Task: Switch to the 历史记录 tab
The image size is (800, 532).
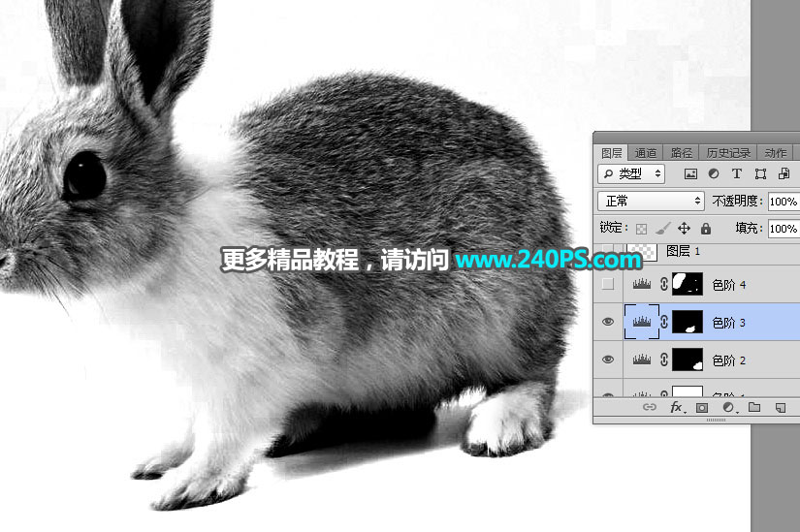Action: tap(728, 153)
